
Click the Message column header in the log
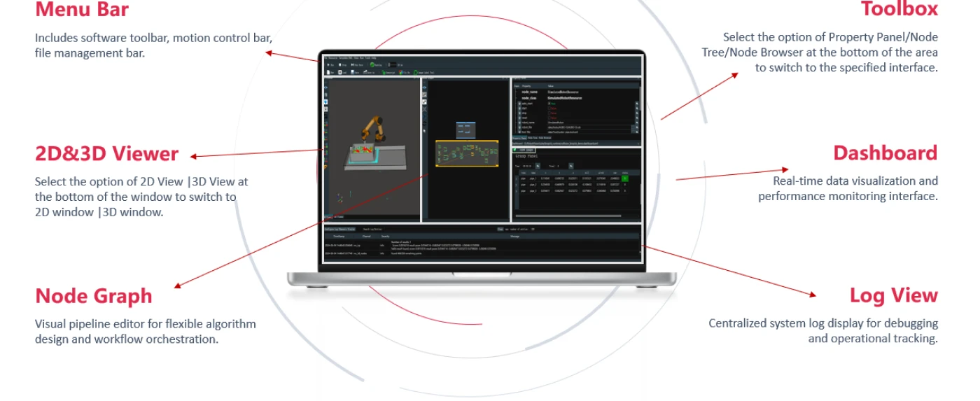click(514, 236)
